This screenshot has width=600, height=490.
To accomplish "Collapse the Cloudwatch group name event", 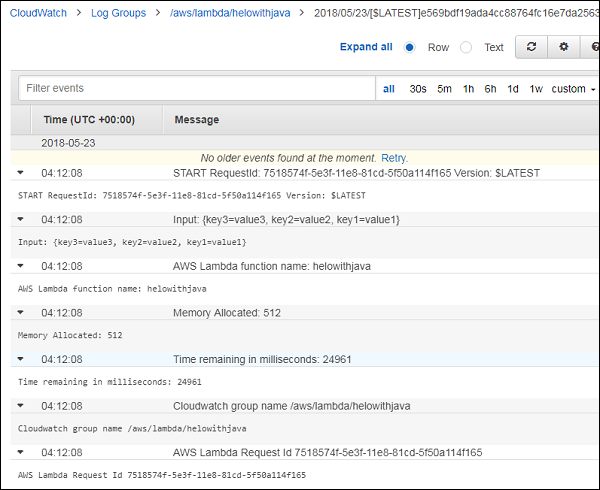I will tap(22, 406).
